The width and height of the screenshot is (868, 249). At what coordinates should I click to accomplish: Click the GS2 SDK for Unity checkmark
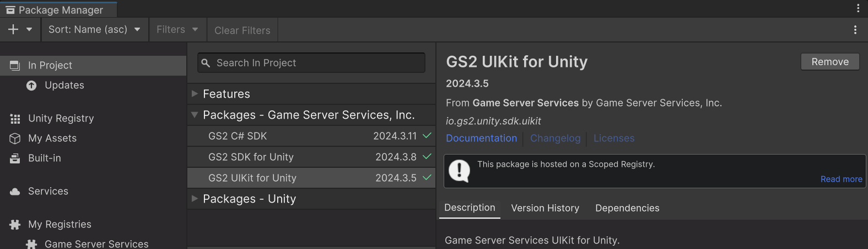(x=427, y=156)
